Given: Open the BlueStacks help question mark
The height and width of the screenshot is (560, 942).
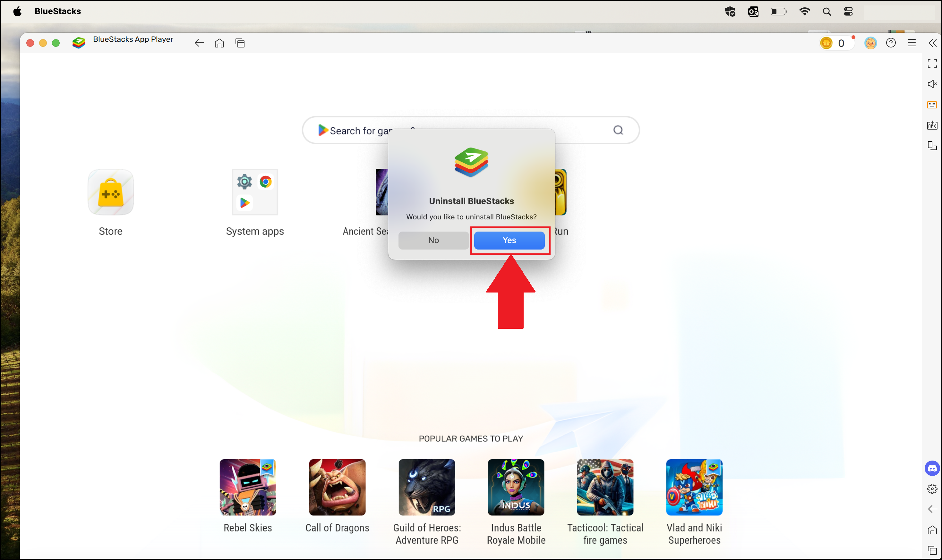Looking at the screenshot, I should (x=891, y=43).
